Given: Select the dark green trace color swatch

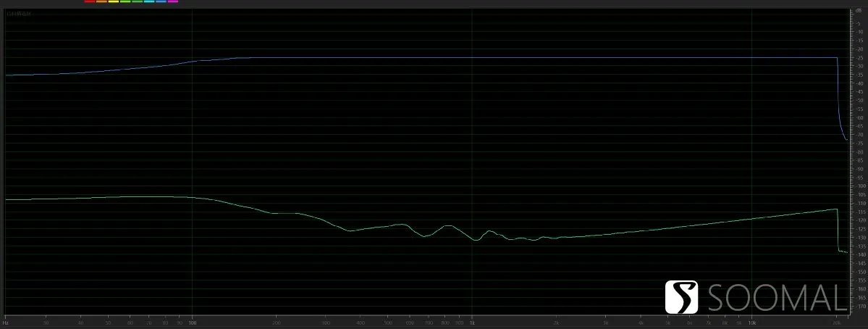Looking at the screenshot, I should tap(138, 1).
